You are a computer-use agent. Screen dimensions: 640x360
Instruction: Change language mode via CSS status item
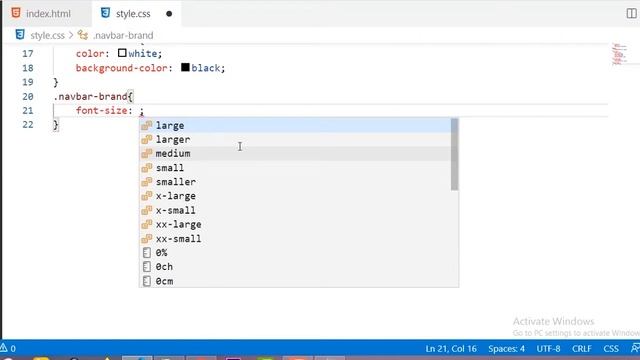[611, 349]
